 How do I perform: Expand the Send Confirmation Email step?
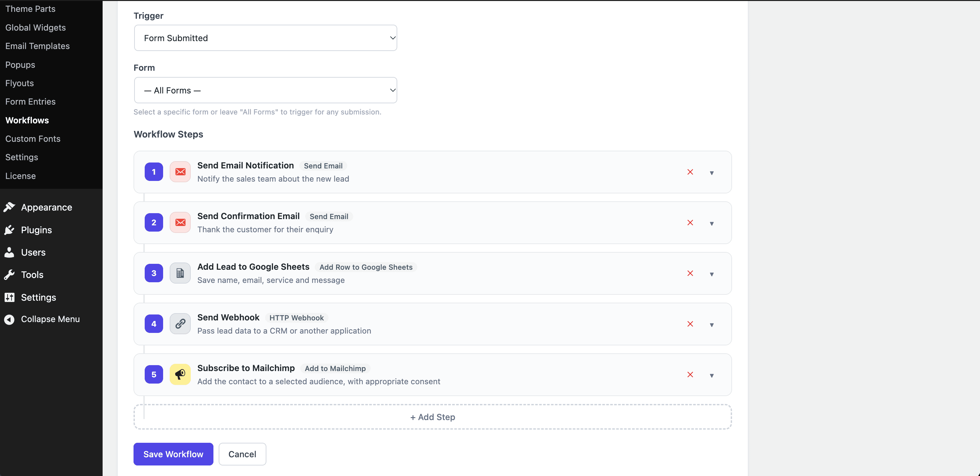(711, 223)
